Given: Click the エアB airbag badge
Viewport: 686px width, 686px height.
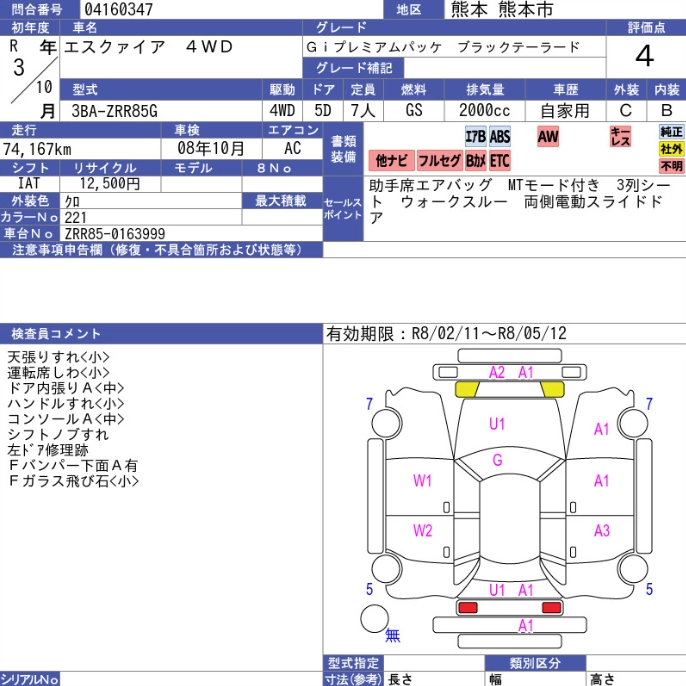Looking at the screenshot, I should pos(475,137).
